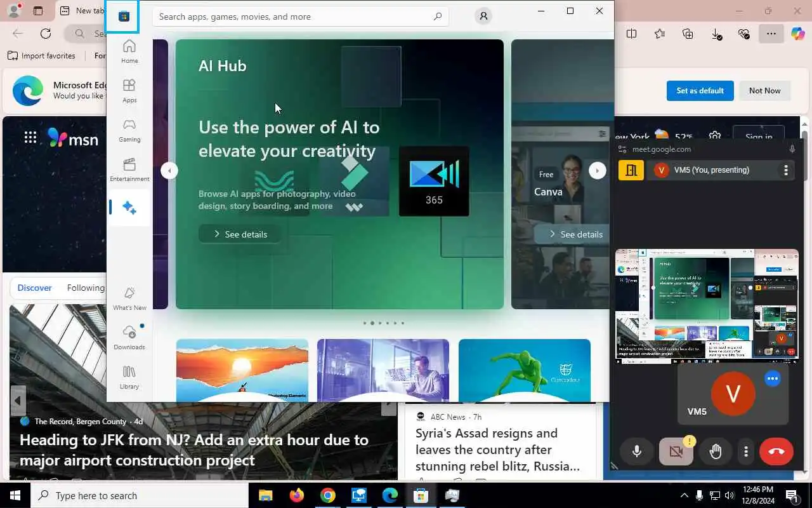
Task: Open options beside VM5 presenting
Action: 785,170
